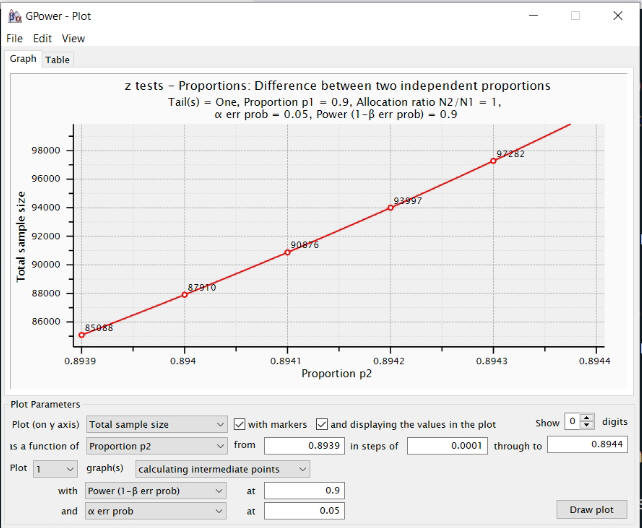Viewport: 642px width, 528px height.
Task: Click the plot marker labeled 90876
Action: point(288,252)
